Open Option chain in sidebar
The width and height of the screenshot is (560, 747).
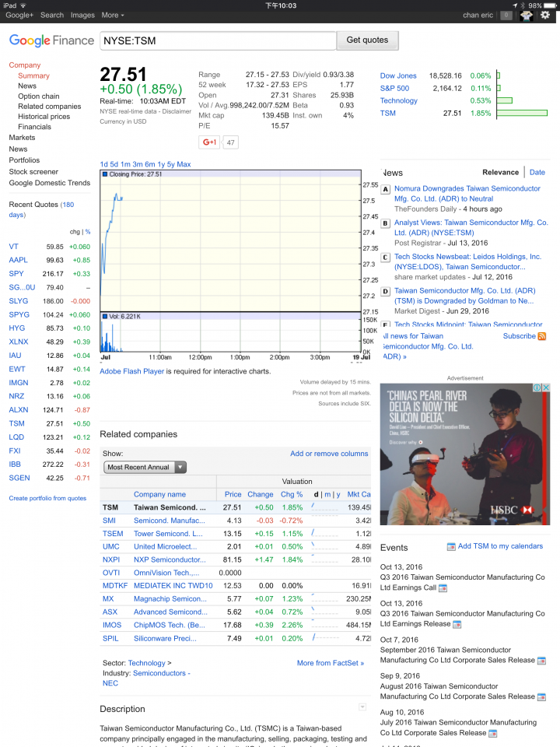coord(39,96)
